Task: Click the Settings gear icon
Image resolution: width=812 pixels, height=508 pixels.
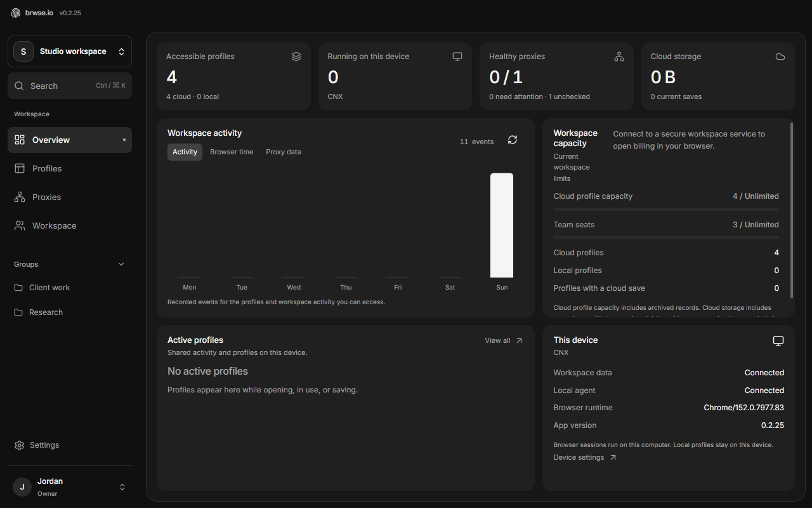Action: pos(19,445)
